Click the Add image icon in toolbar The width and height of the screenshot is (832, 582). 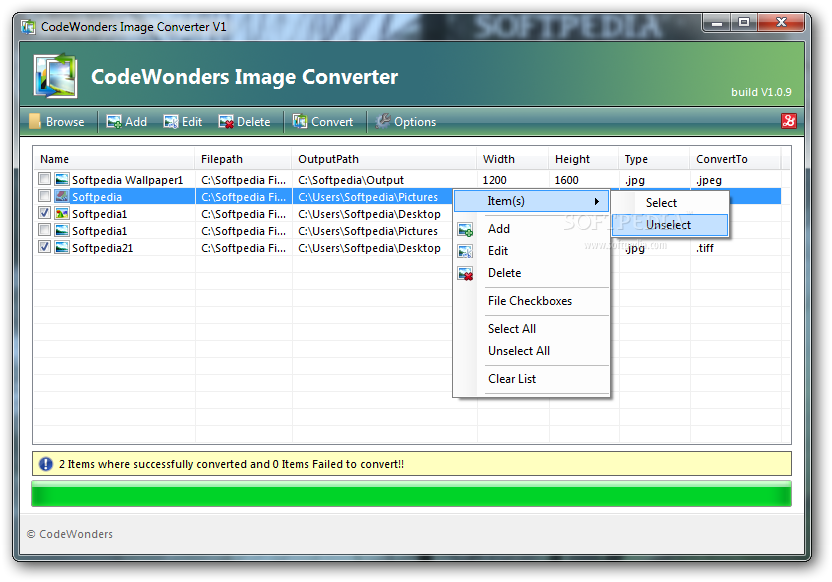(x=114, y=122)
